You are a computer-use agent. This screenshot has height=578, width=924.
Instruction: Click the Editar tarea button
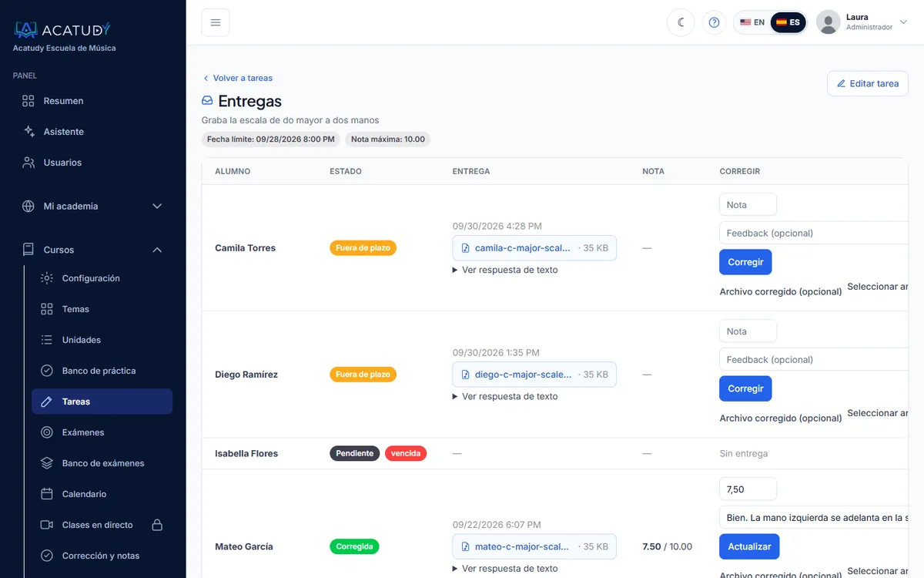point(868,83)
